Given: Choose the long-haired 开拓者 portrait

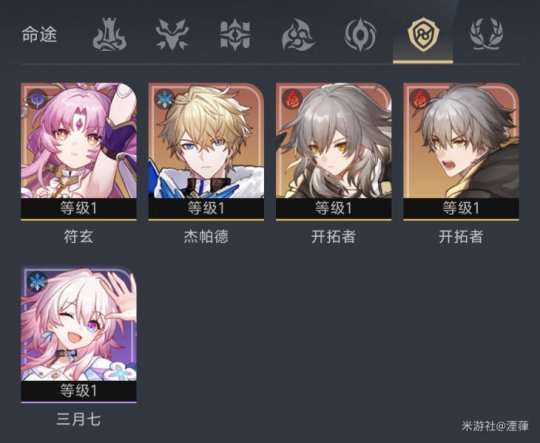Looking at the screenshot, I should coord(334,141).
